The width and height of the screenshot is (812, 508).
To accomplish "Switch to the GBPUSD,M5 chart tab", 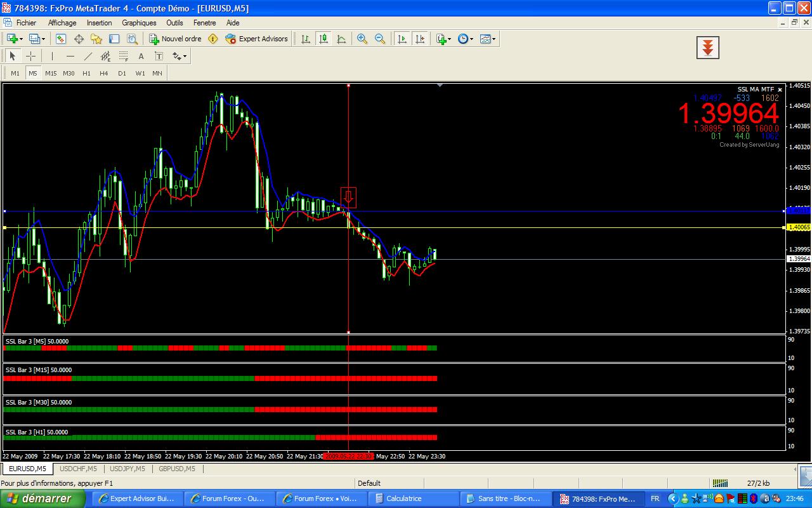I will tap(177, 469).
